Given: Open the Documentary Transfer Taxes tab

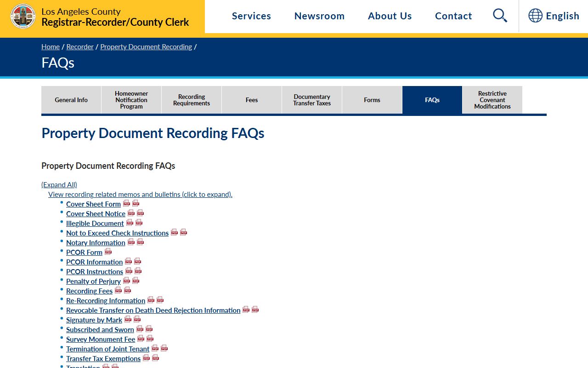Looking at the screenshot, I should pyautogui.click(x=312, y=100).
